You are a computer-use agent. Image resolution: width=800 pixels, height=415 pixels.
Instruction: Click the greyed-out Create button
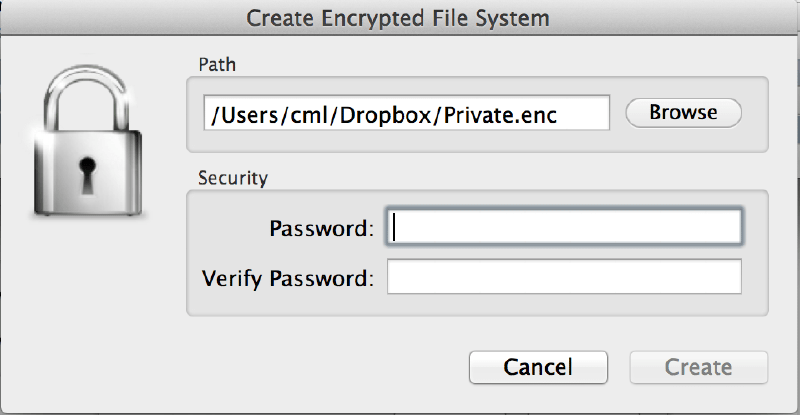click(698, 367)
